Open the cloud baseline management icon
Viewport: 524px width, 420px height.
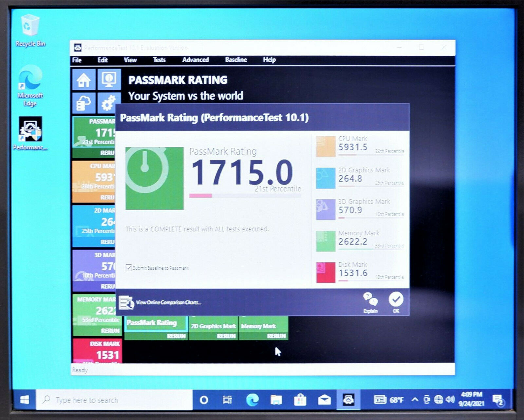click(x=84, y=103)
